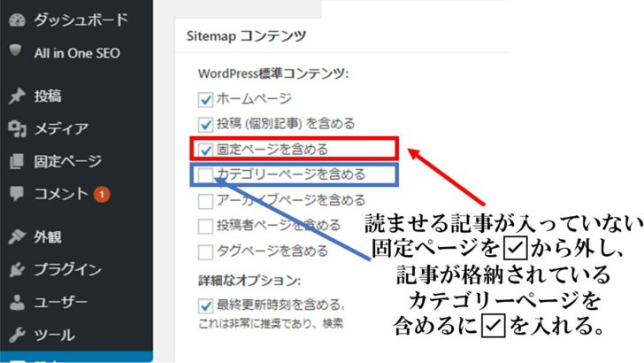Click the 外観 appearance brush icon
Screen dimensions: 644x363
(x=17, y=236)
